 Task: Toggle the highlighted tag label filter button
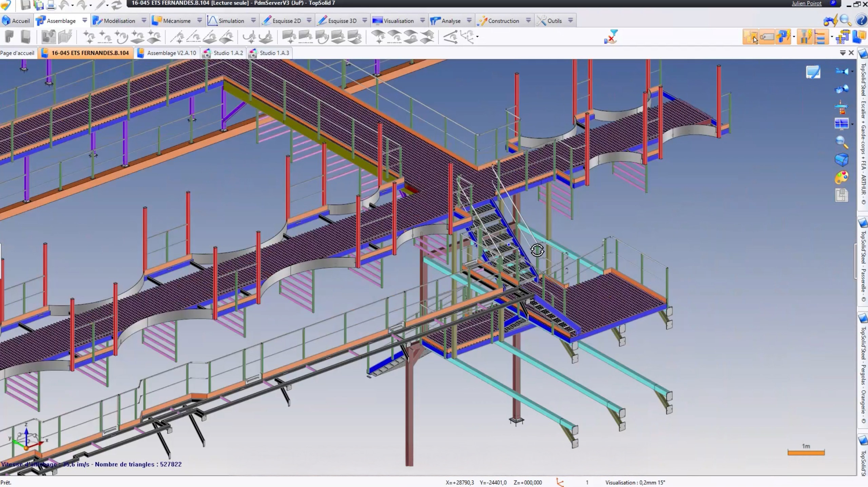[767, 37]
